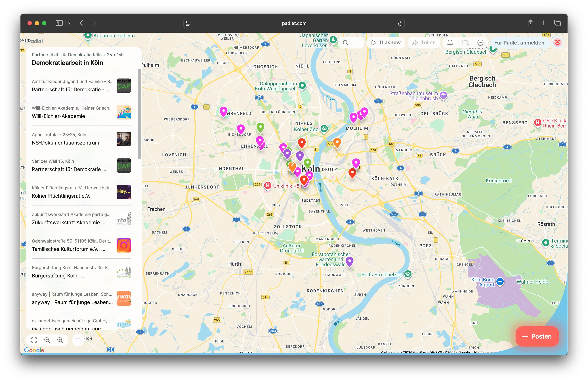588x382 pixels.
Task: Select the pink pin in Ehrenfeld north
Action: coord(223,112)
